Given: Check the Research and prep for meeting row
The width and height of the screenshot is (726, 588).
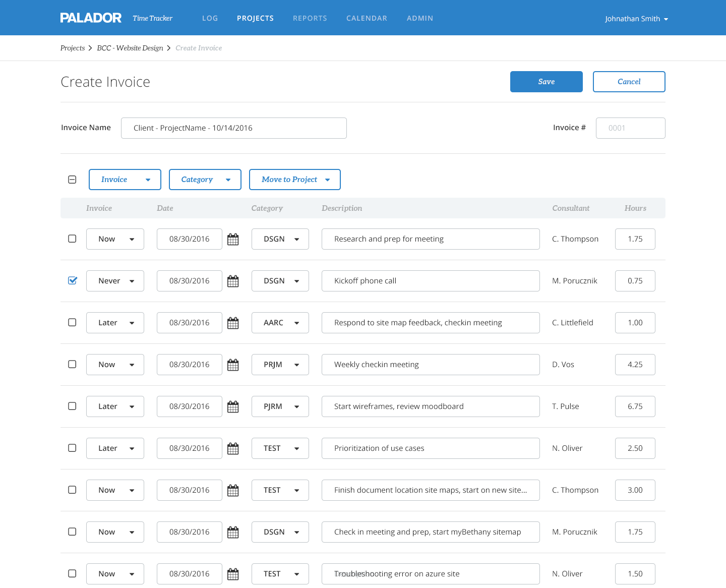Looking at the screenshot, I should 72,239.
